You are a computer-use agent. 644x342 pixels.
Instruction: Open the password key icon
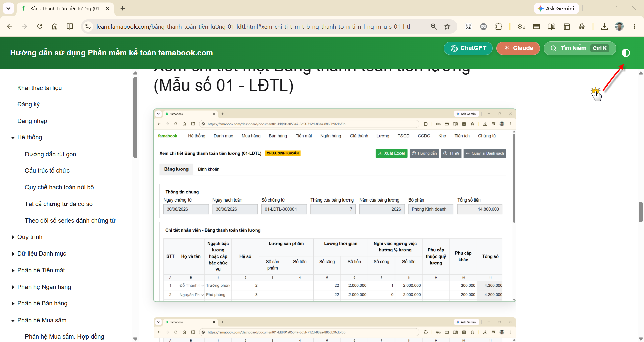click(521, 26)
